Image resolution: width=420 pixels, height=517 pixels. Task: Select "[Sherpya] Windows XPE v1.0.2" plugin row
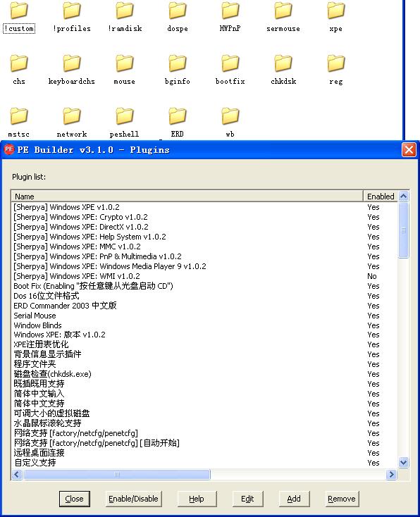204,207
